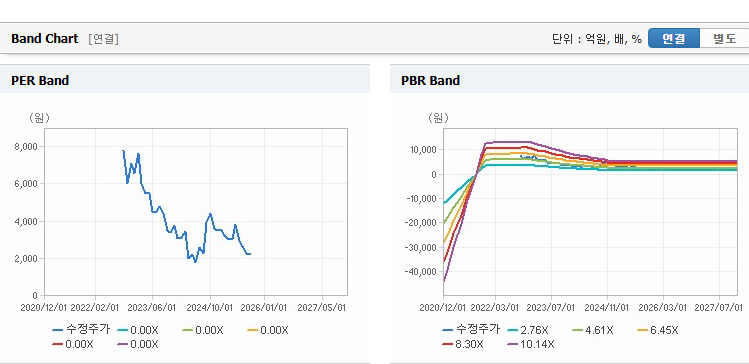Click the 2024/10/01 x-axis label in PER chart
Screen dimensions: 749x364
210,307
